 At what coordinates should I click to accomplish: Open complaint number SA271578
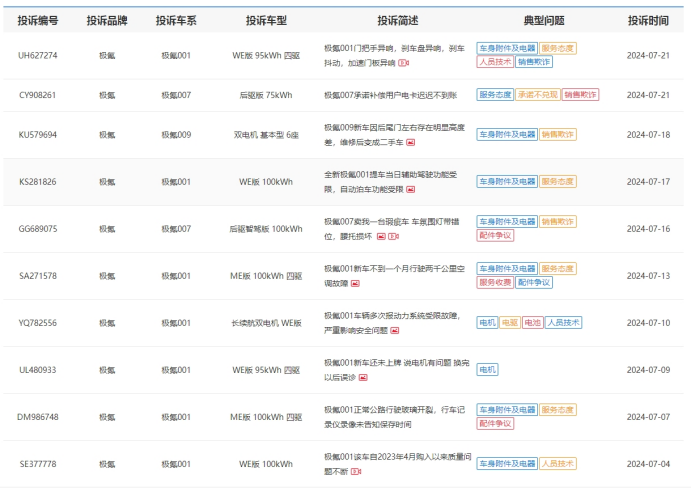pyautogui.click(x=38, y=276)
